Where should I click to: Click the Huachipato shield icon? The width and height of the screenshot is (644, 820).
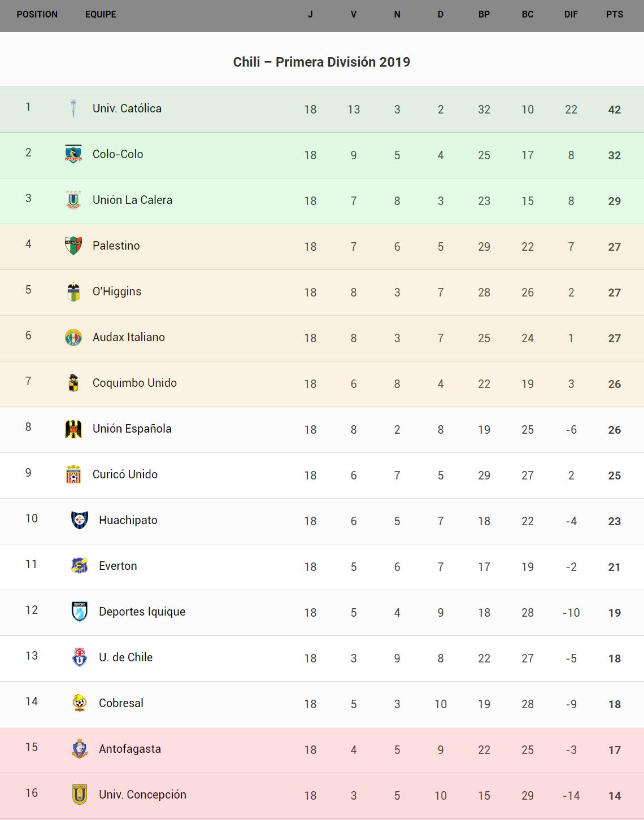[80, 520]
